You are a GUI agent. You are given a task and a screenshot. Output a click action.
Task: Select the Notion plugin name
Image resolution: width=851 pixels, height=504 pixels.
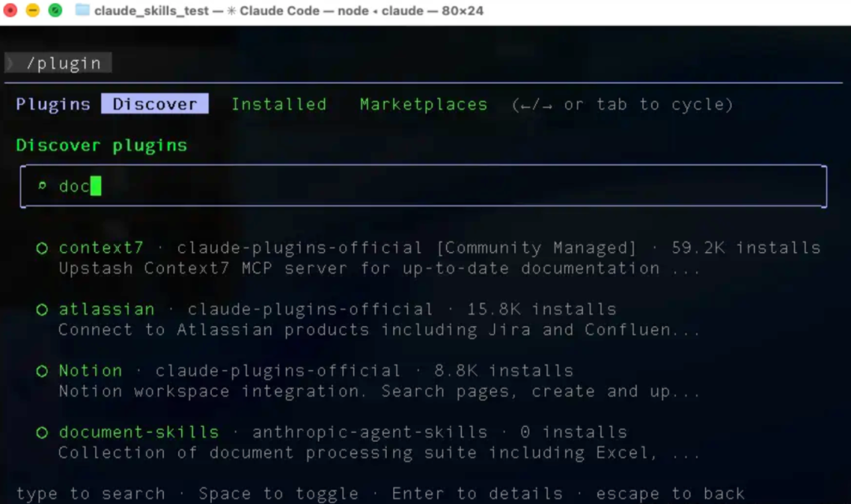(91, 371)
